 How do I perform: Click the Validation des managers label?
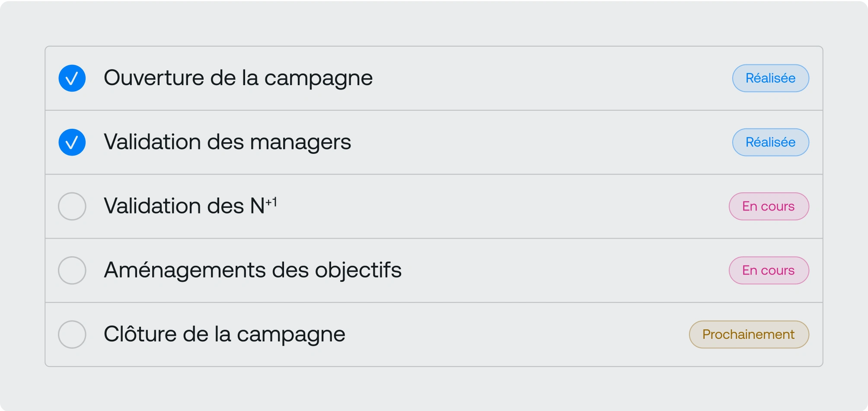pos(227,142)
